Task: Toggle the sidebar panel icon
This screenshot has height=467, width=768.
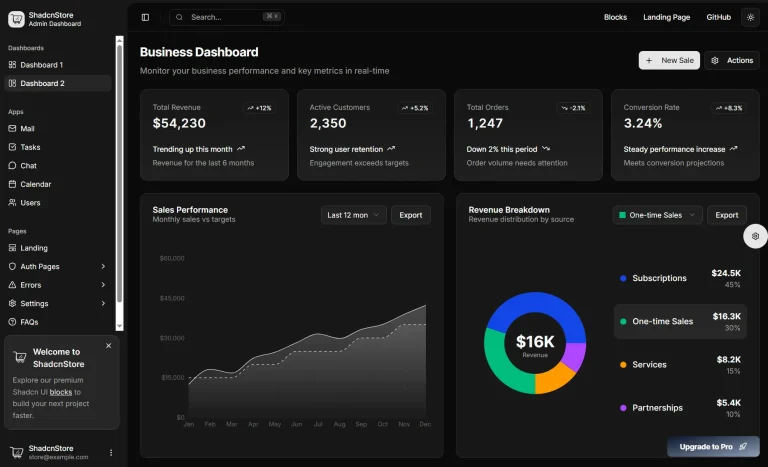Action: [145, 17]
